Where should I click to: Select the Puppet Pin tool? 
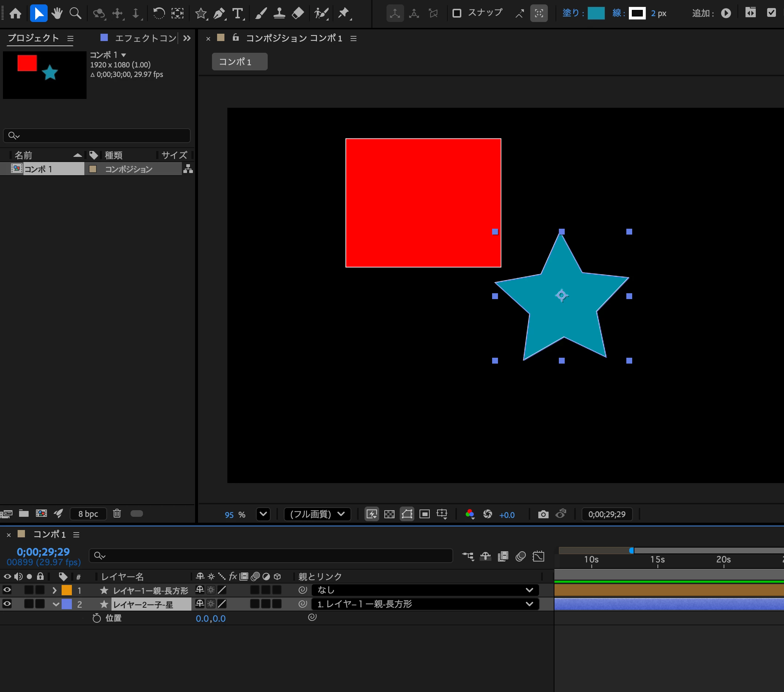pyautogui.click(x=344, y=14)
